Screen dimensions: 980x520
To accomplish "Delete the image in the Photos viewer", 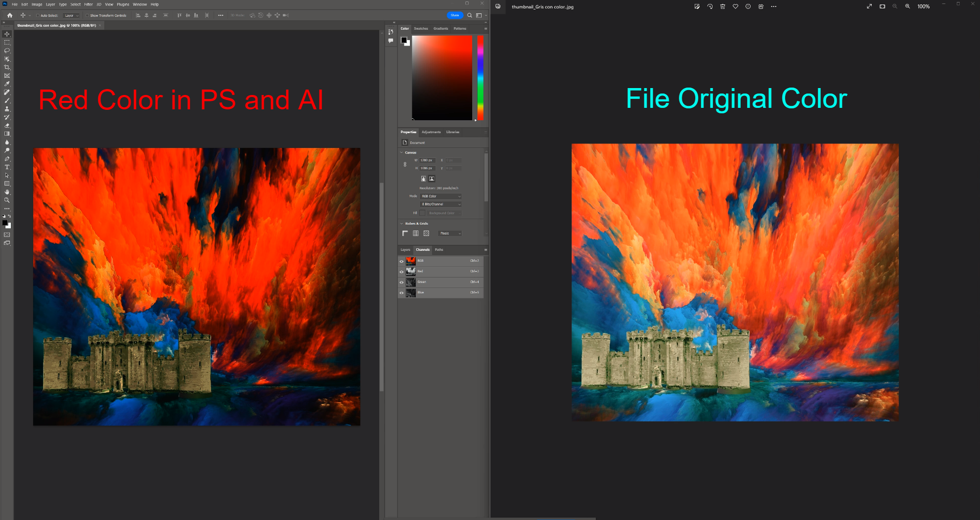I will pos(723,6).
